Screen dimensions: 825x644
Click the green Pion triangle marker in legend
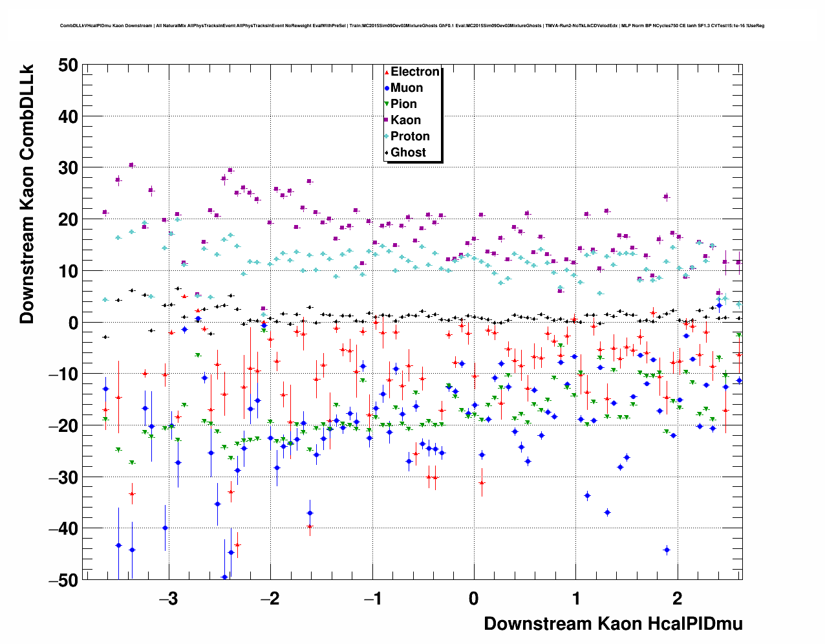387,104
